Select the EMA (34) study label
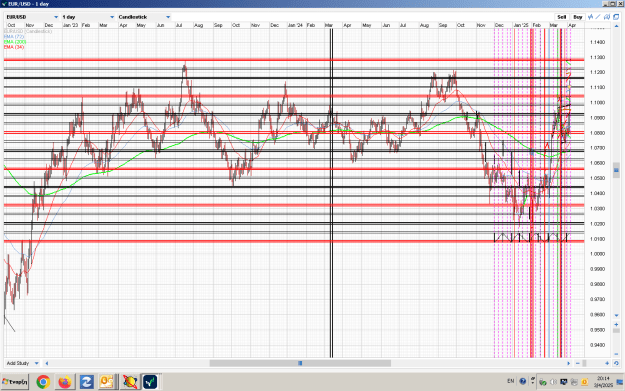 tap(14, 47)
